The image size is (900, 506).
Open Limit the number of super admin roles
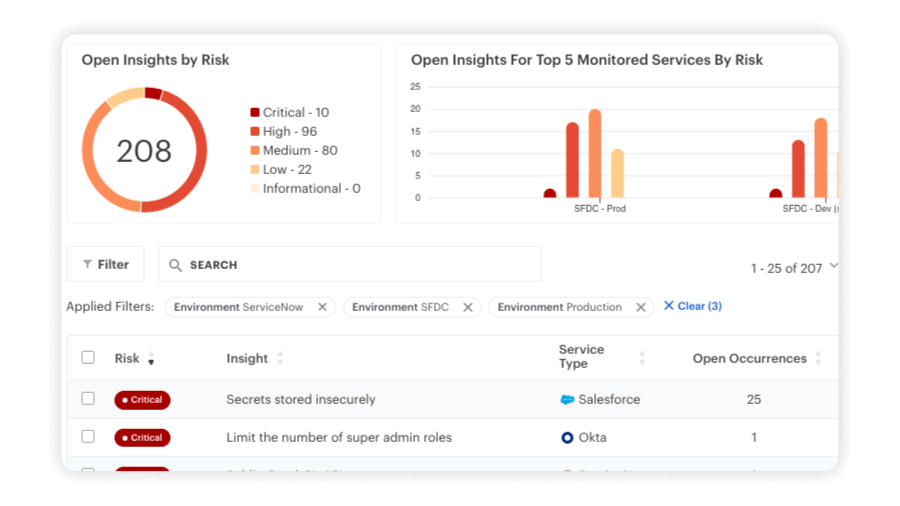point(339,437)
